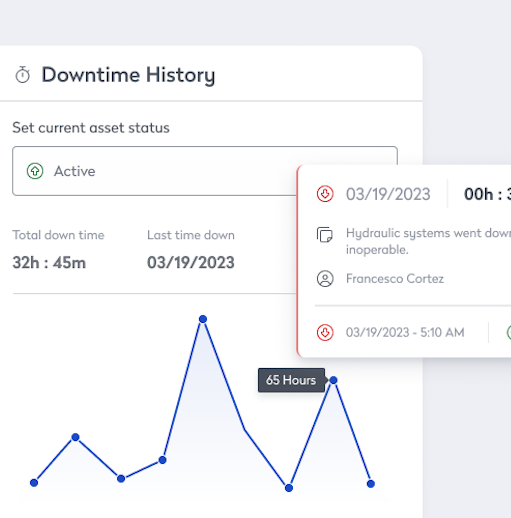Screen dimensions: 511x518
Task: Click the 03/19/2023 - 5:10 AM timestamp
Action: [x=405, y=332]
